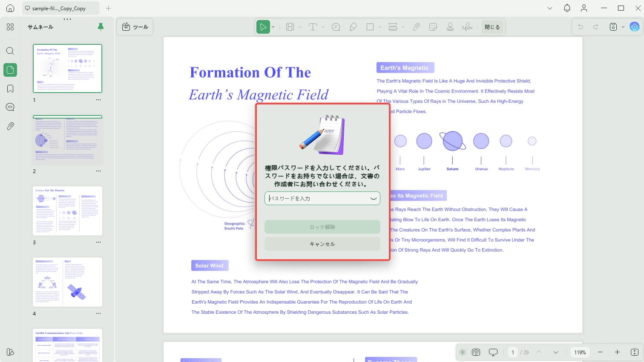Image resolution: width=644 pixels, height=362 pixels.
Task: Open the AI assistant icon
Action: click(635, 27)
